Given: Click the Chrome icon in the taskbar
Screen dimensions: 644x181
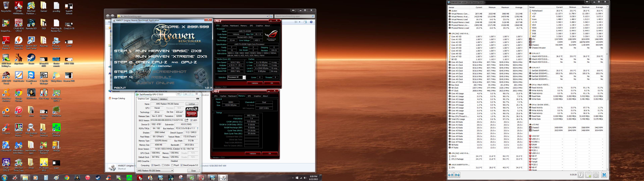Looking at the screenshot, I should tap(67, 178).
